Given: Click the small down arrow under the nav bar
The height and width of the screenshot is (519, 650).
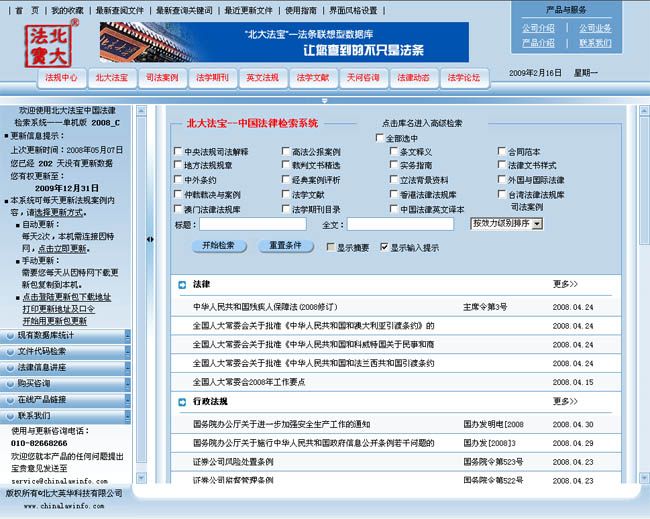Looking at the screenshot, I should click(325, 101).
